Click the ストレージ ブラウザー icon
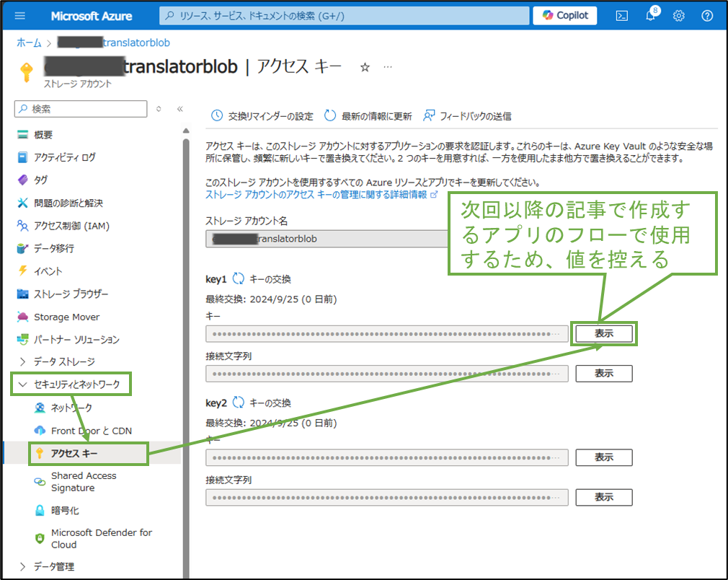Viewport: 728px width, 580px height. (x=22, y=294)
